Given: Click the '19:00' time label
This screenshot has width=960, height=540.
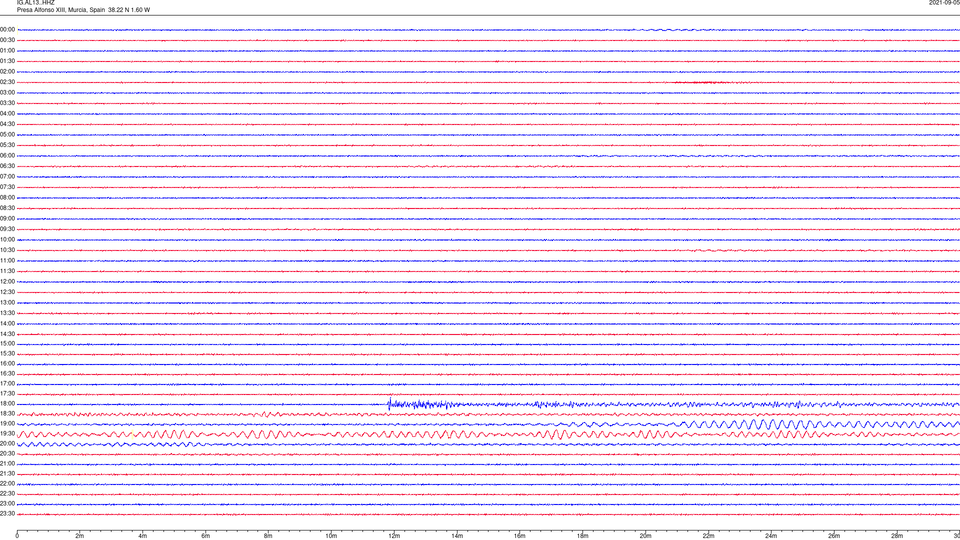Looking at the screenshot, I should [7, 424].
